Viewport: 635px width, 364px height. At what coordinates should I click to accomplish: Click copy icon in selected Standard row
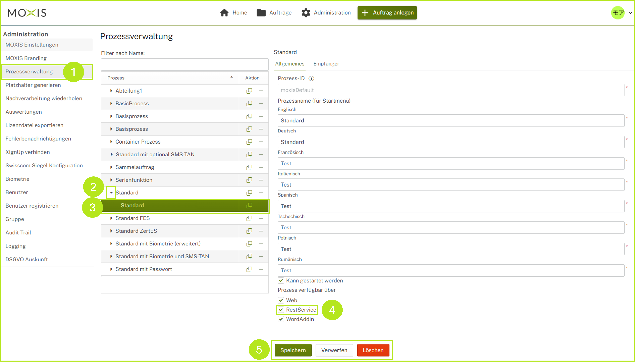click(x=249, y=206)
